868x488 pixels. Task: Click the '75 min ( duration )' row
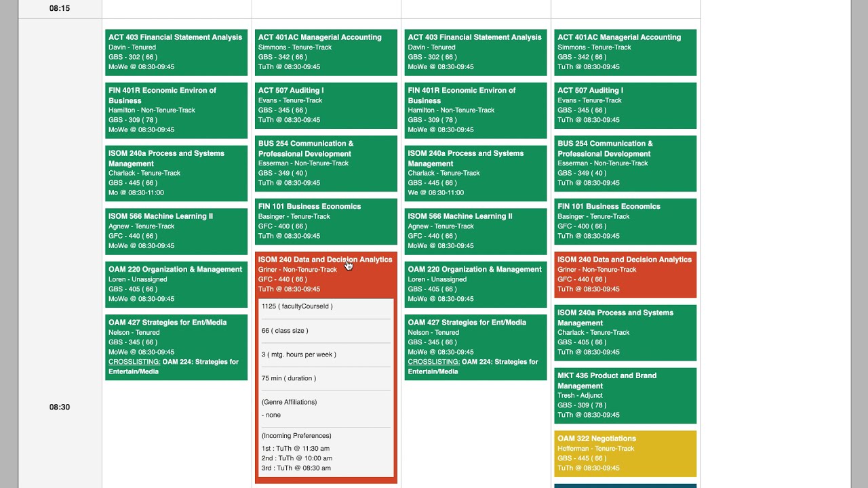click(326, 378)
